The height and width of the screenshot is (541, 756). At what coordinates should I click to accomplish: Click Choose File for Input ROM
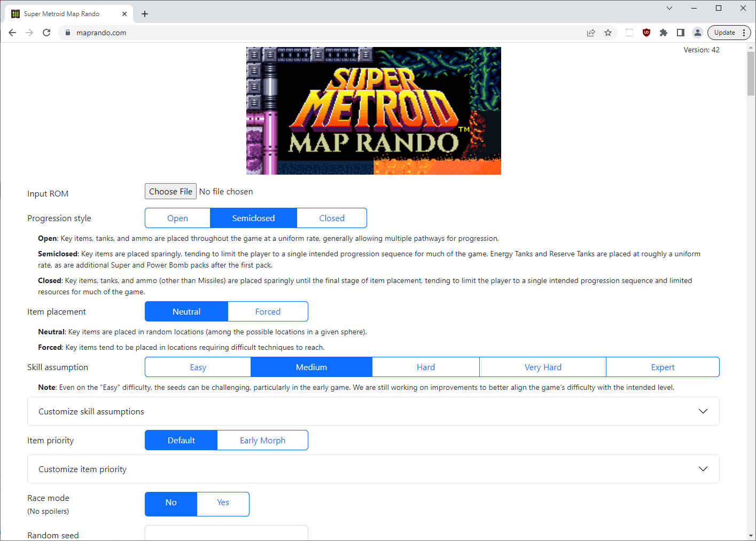tap(170, 191)
